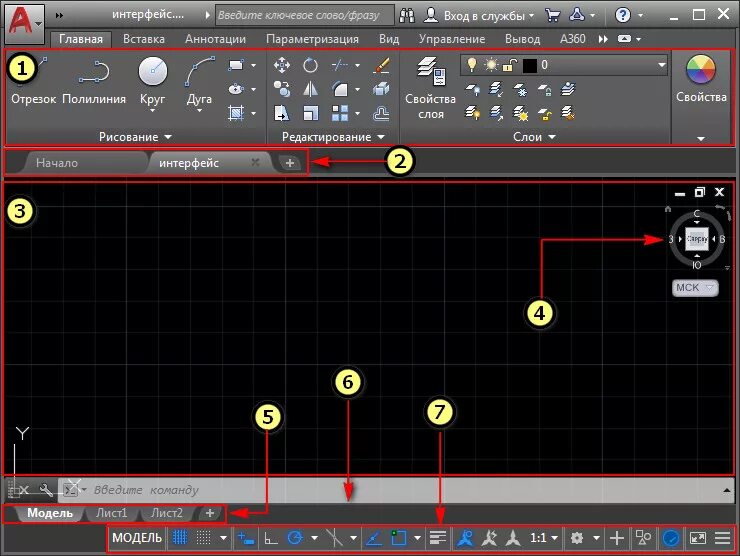Click the Help question mark icon
Viewport: 740px width, 556px height.
[x=622, y=15]
